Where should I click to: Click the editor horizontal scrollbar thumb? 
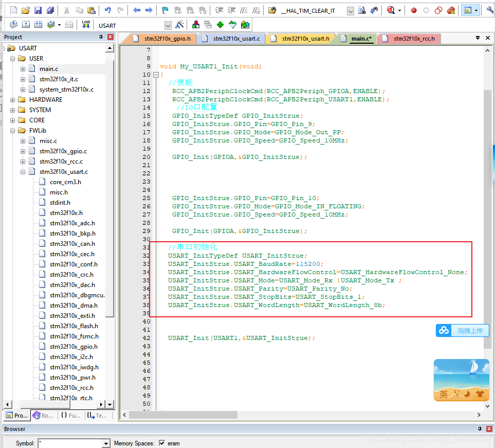pos(183,415)
